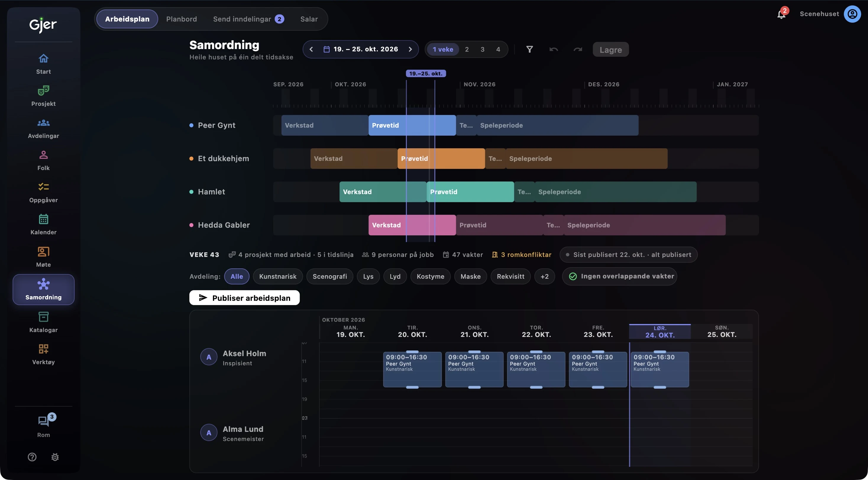Click the redo arrow icon
868x480 pixels.
[578, 50]
